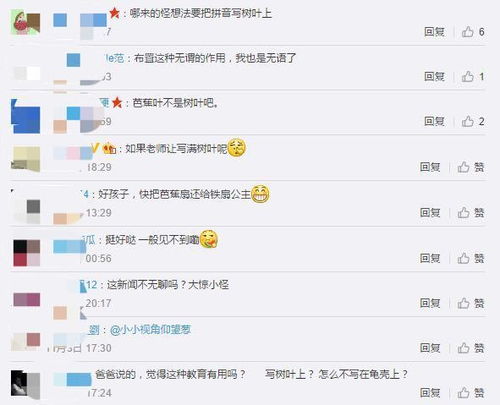Click thumbs-up on the 龟壳 comment

coord(471,393)
